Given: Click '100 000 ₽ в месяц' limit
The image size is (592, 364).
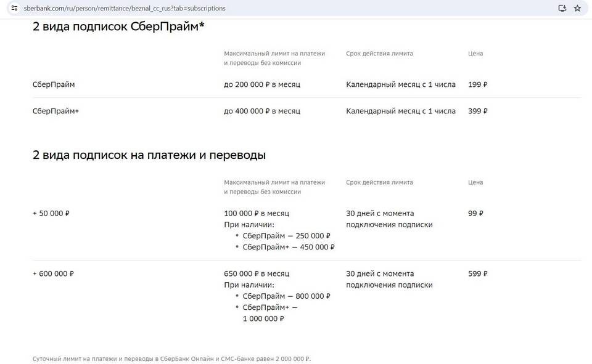Looking at the screenshot, I should pyautogui.click(x=257, y=213).
